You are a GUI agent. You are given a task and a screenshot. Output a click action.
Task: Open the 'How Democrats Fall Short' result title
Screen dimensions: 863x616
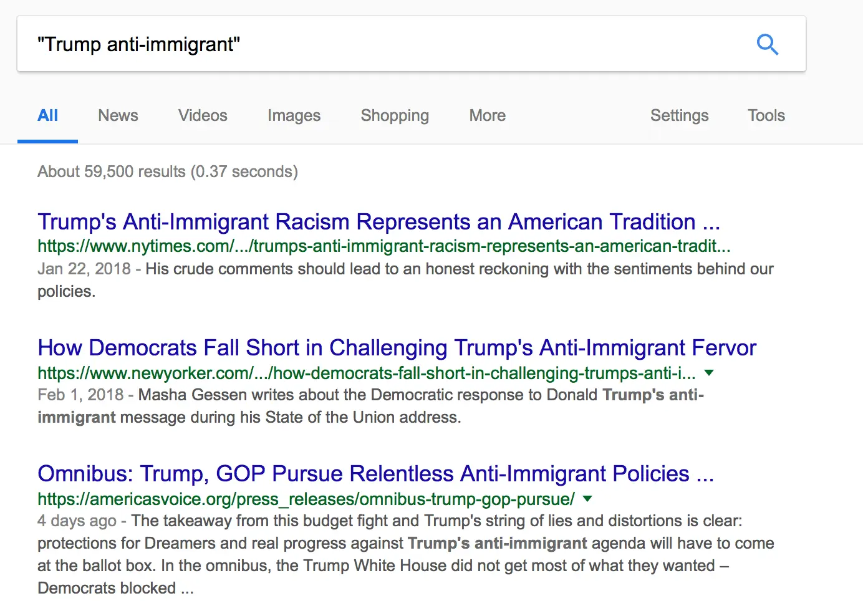pos(397,348)
